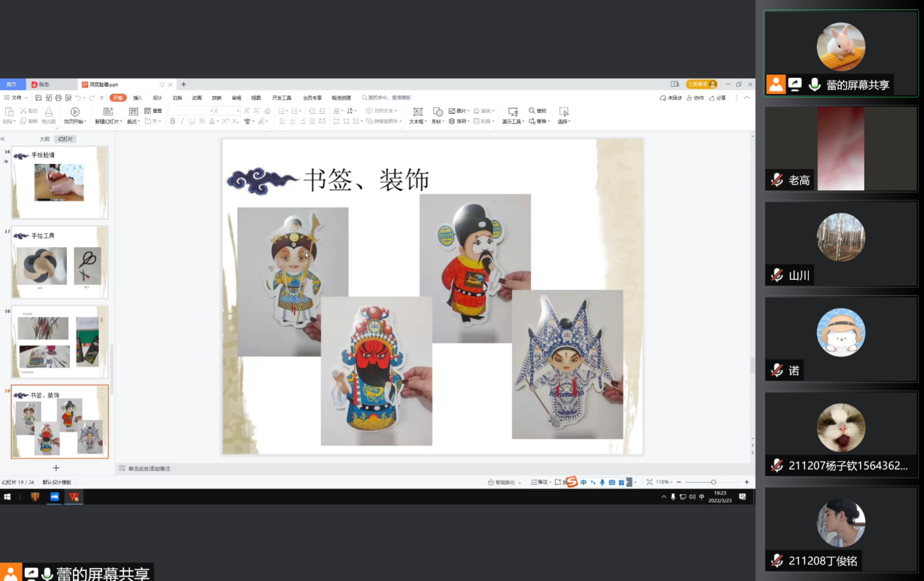Click the zoom slider handle in status bar
924x581 pixels.
(x=713, y=482)
